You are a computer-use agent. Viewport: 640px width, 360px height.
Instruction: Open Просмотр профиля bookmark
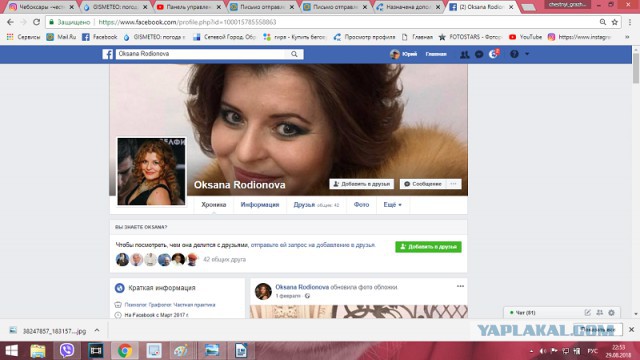pos(364,37)
